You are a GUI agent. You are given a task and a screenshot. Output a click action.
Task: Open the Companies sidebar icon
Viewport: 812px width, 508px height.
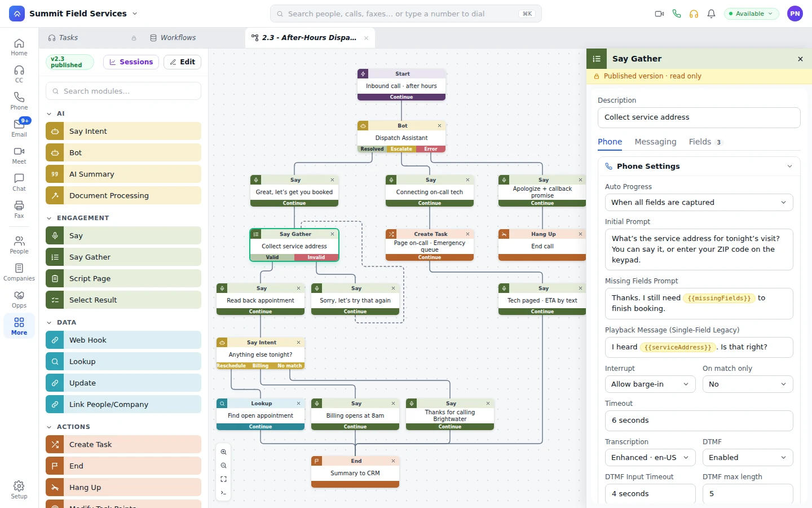coord(19,272)
